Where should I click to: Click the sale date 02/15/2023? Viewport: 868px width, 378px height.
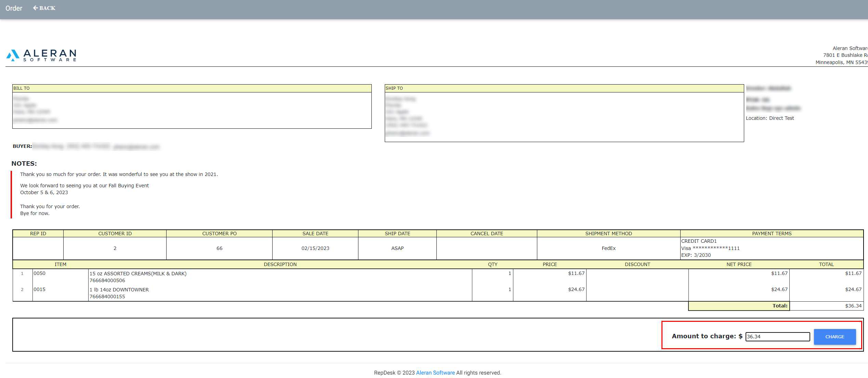point(315,248)
